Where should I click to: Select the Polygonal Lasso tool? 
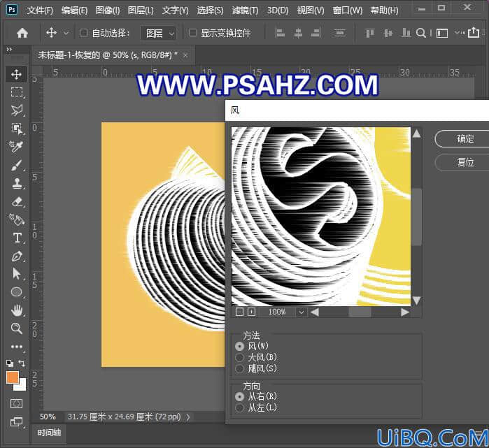[x=16, y=110]
